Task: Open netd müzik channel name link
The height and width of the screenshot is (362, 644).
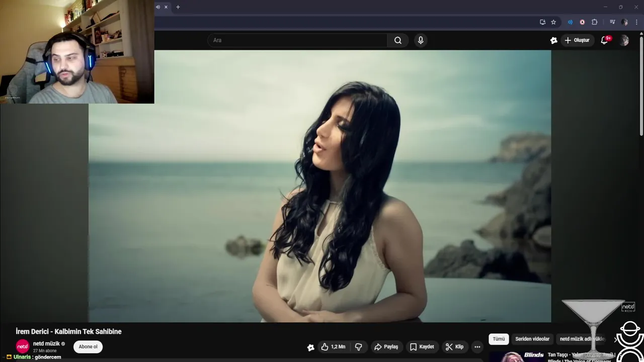Action: pyautogui.click(x=46, y=343)
